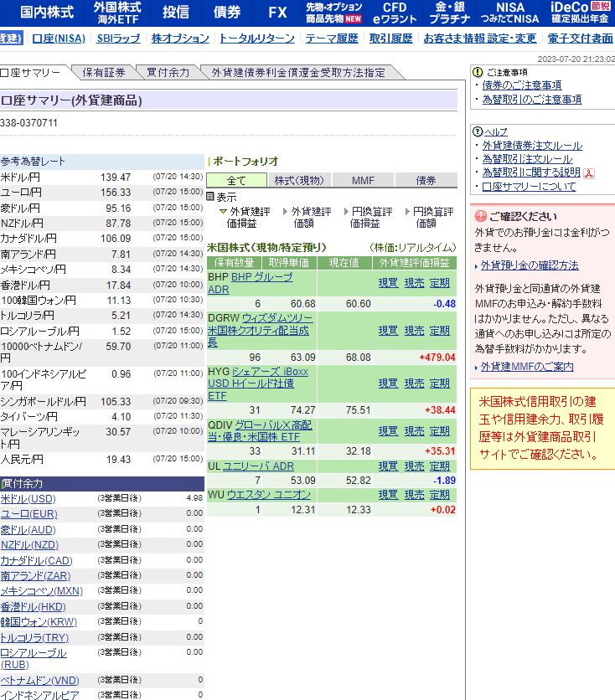Open the ウエスタン ユニオン stock link

click(269, 495)
